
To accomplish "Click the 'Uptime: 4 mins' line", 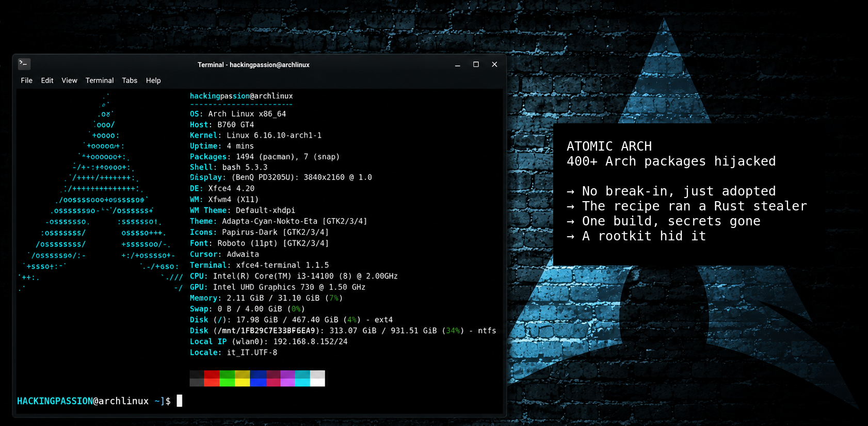I will click(222, 146).
